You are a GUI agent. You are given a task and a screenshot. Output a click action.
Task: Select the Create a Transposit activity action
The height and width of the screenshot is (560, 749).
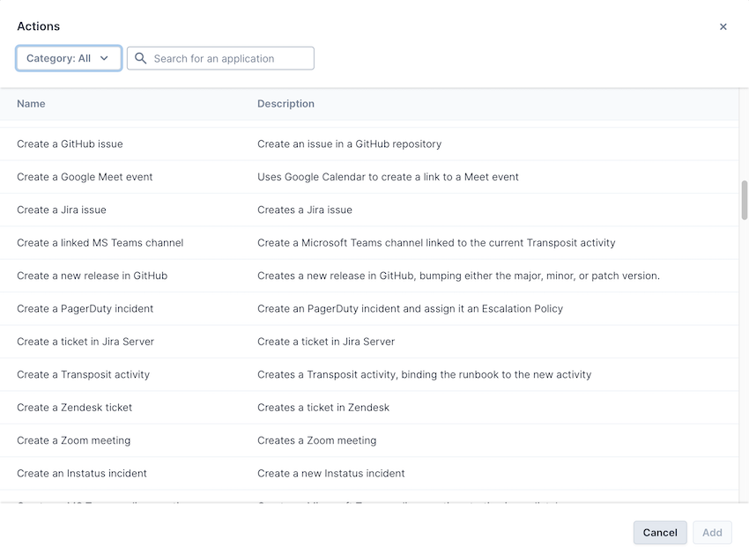click(x=83, y=374)
